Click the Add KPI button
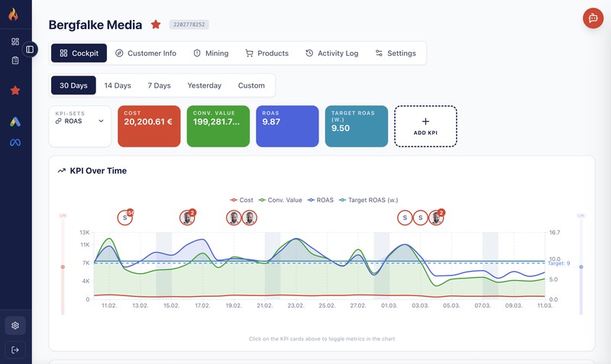 click(x=425, y=126)
